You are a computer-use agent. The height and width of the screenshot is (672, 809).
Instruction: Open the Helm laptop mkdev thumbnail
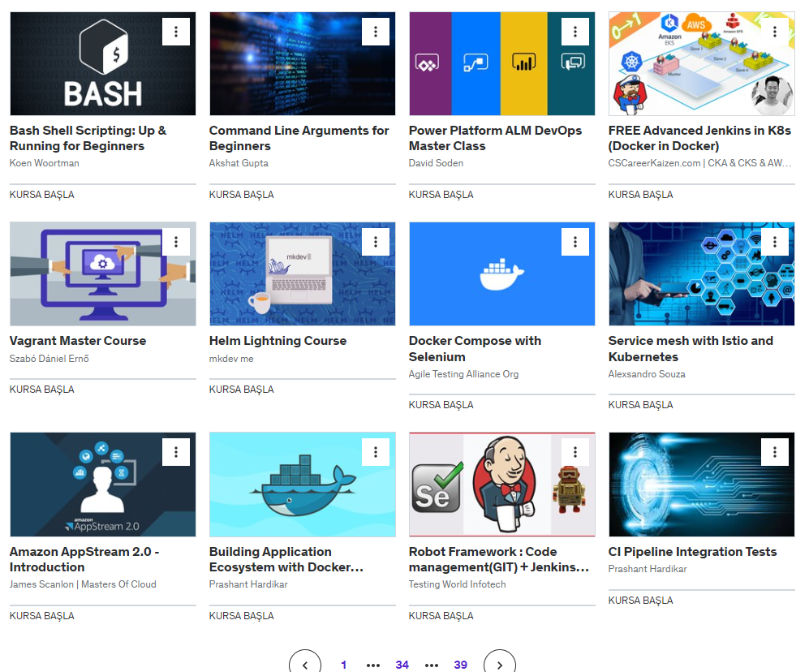coord(303,274)
